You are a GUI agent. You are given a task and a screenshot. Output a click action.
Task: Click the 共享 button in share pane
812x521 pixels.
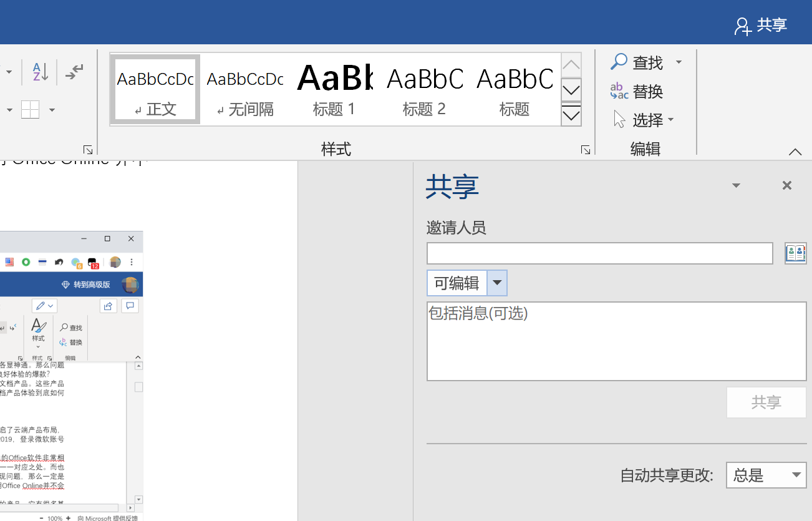766,402
